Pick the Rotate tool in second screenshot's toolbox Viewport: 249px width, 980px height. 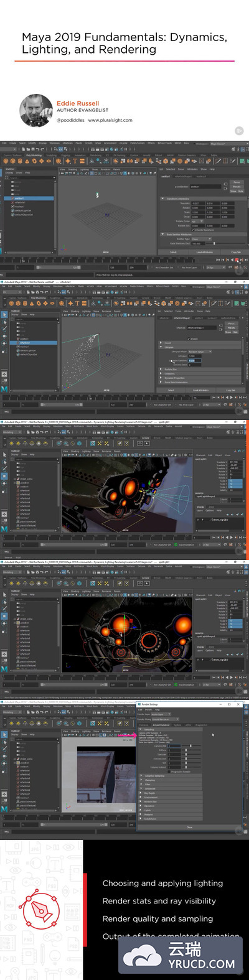(x=4, y=343)
